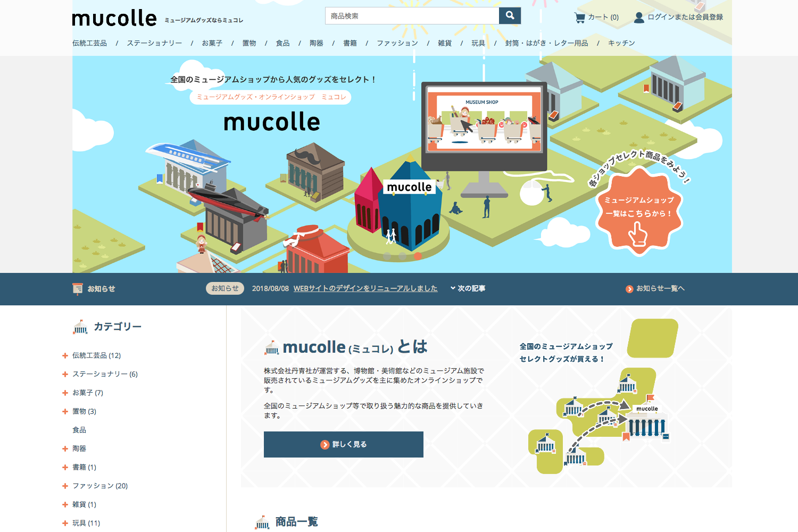The height and width of the screenshot is (532, 798).
Task: Select the second carousel slide dot
Action: click(403, 256)
